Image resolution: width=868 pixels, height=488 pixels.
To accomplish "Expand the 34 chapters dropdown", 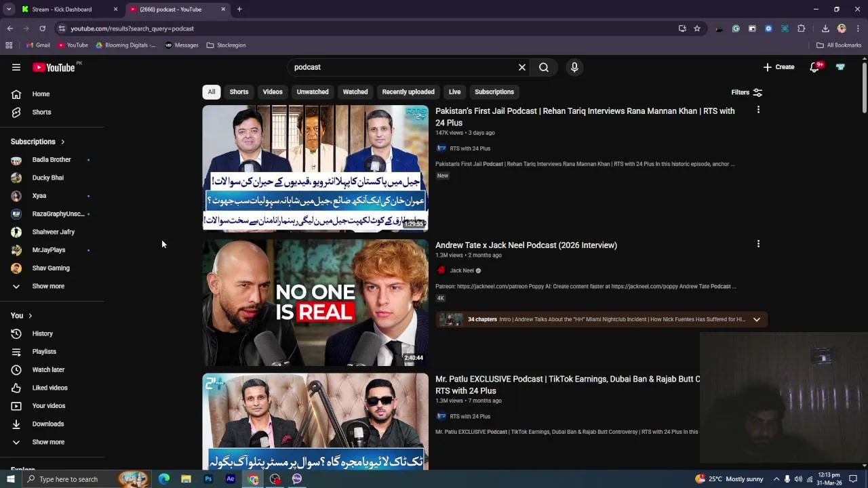I will coord(757,319).
